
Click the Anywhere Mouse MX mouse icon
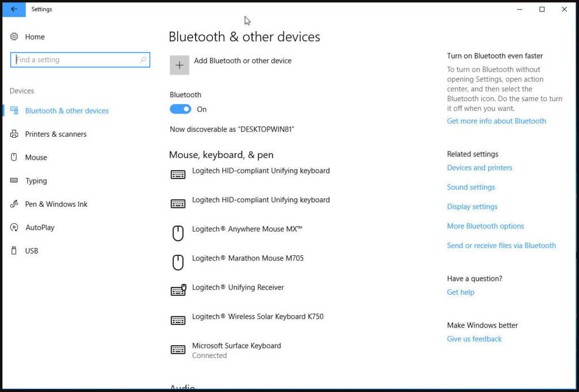(x=178, y=233)
